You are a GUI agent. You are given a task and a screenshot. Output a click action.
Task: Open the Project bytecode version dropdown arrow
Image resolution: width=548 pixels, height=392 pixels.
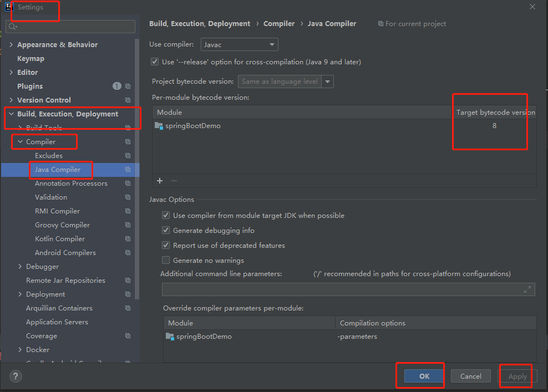click(327, 82)
